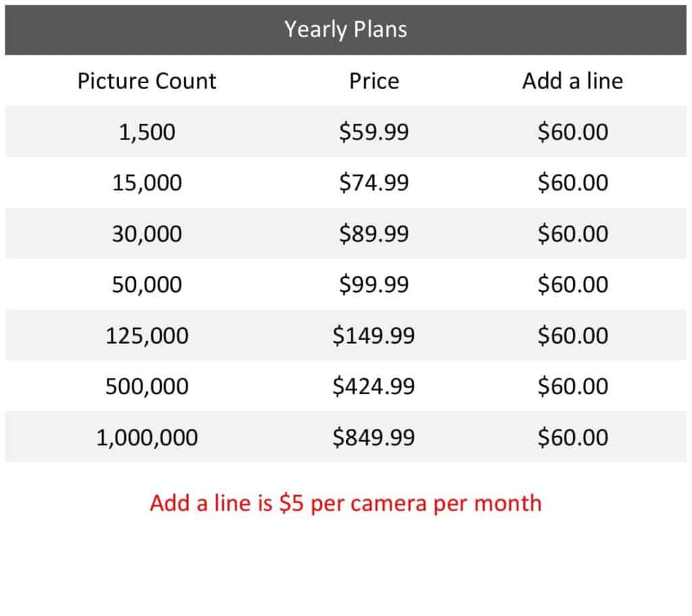Click the Add a line column header
Viewport: 692px width, 616px height.
572,81
